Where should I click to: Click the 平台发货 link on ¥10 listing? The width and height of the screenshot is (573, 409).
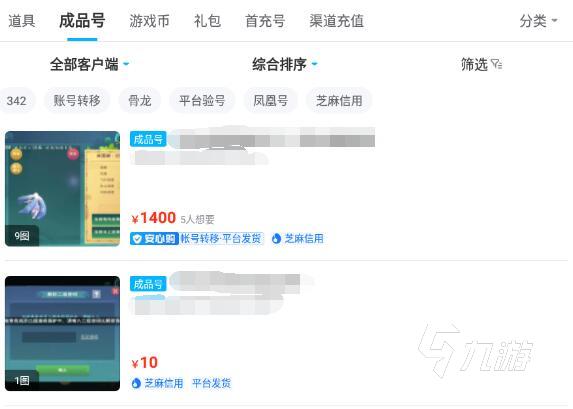coord(212,383)
